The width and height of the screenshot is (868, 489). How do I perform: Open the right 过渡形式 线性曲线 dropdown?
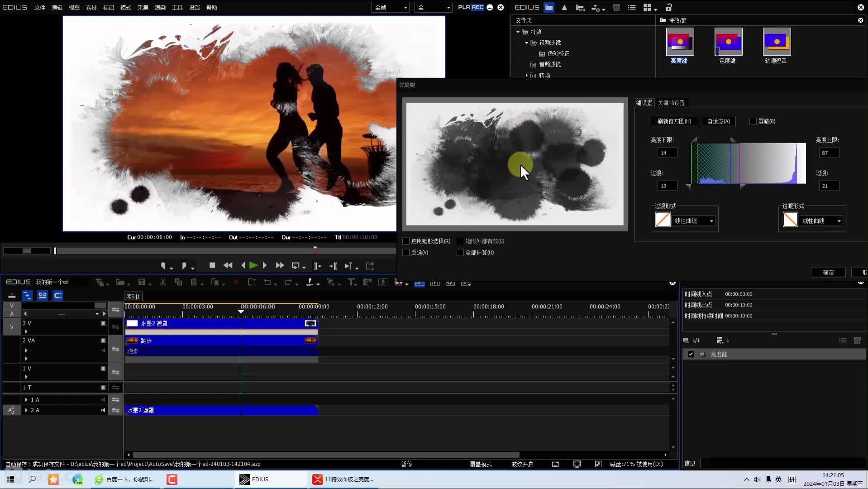click(x=821, y=221)
